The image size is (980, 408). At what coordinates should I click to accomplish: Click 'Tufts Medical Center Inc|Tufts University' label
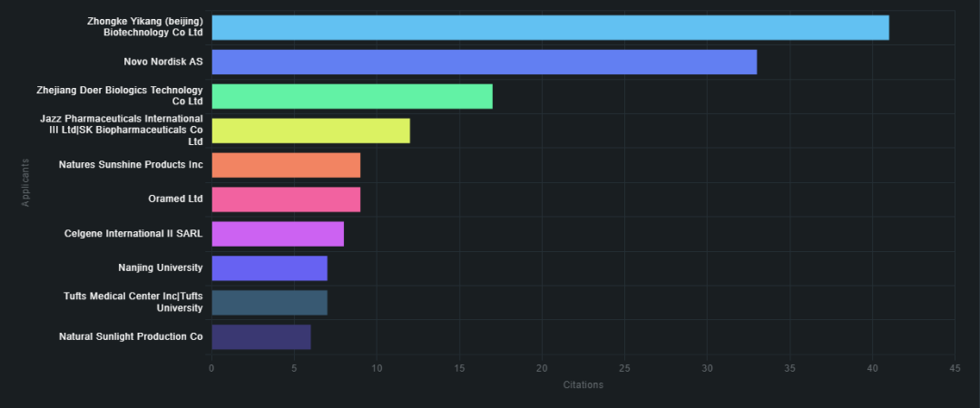[133, 302]
